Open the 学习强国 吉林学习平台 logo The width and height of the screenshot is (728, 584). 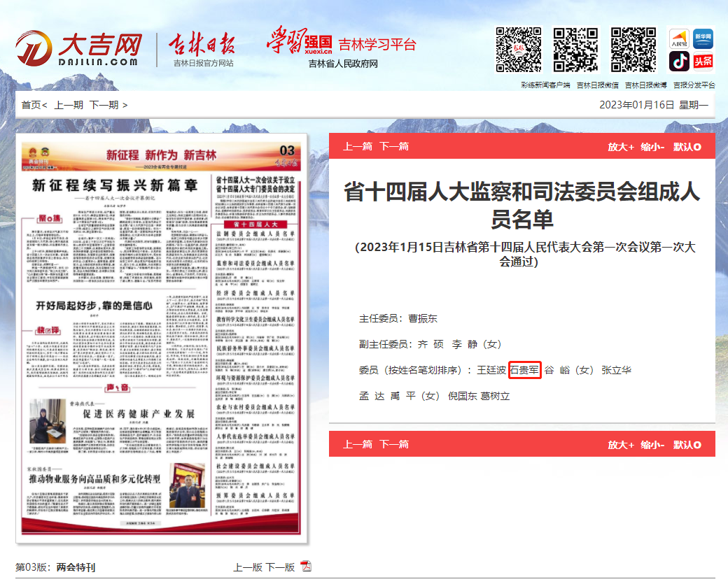(341, 42)
